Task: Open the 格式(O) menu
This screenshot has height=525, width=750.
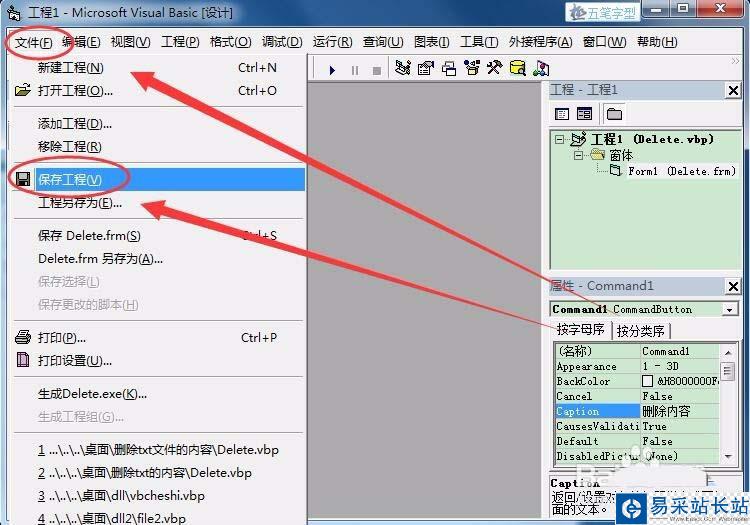Action: (x=230, y=42)
